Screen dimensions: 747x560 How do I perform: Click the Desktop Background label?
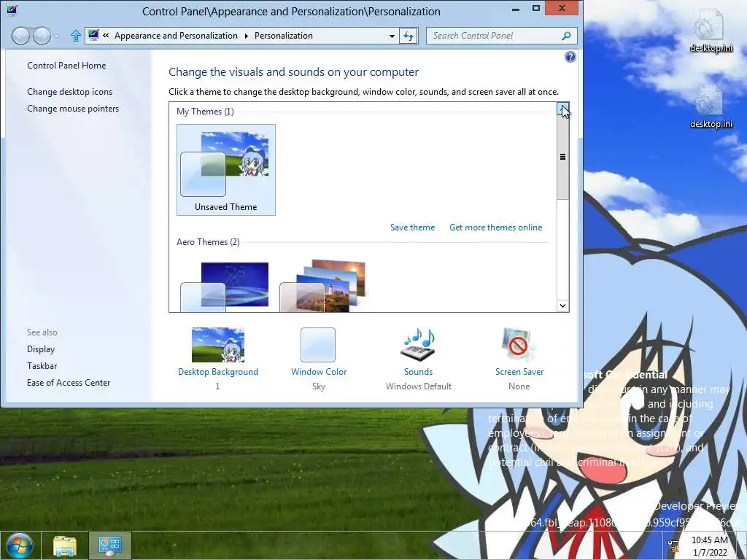[217, 372]
